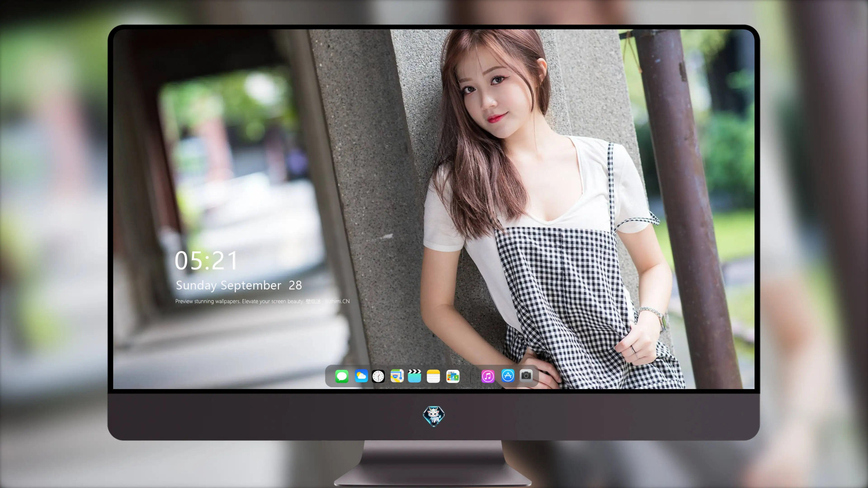Viewport: 868px width, 488px height.
Task: Launch the Weather app from dock
Action: (x=361, y=376)
